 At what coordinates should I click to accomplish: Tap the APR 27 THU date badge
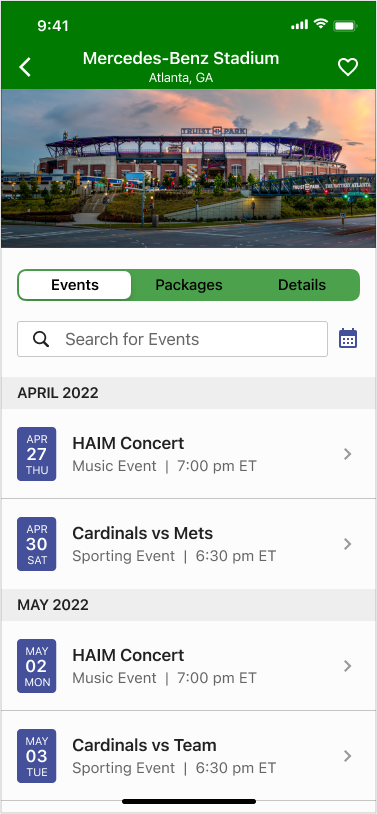click(x=36, y=454)
